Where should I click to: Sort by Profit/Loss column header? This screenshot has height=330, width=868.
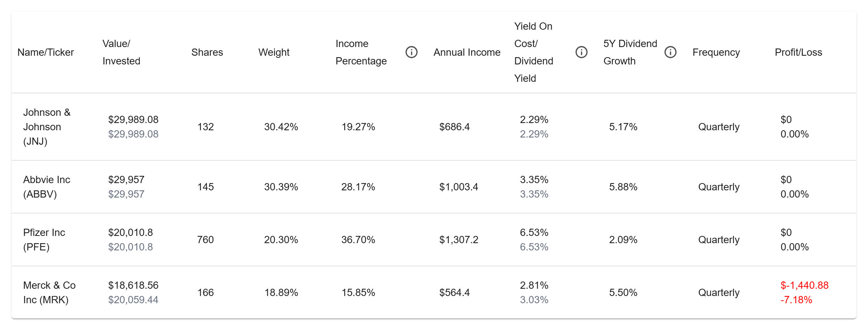click(798, 52)
